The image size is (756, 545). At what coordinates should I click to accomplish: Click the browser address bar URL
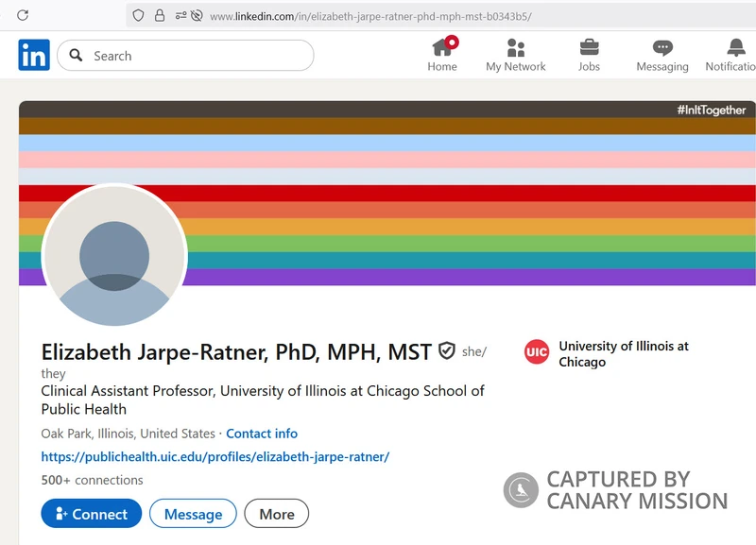(x=370, y=16)
